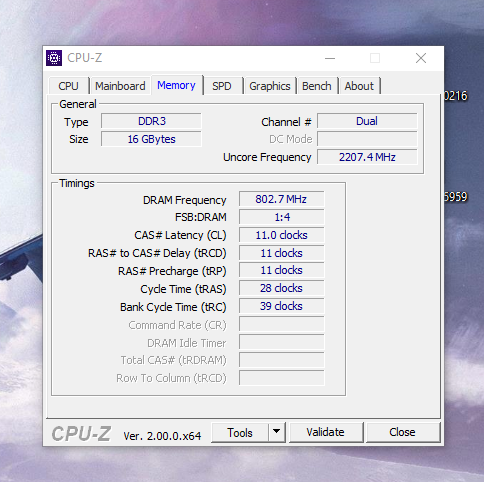
Task: Click the empty Row To Column (tRCD) field
Action: 281,378
